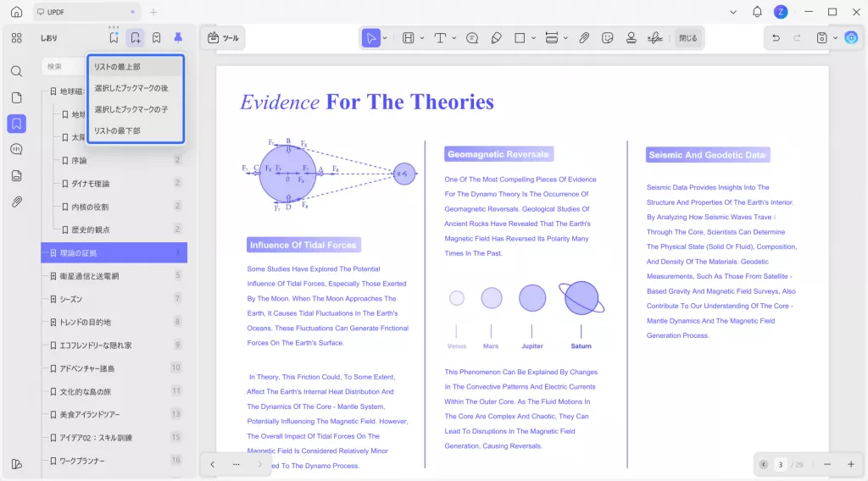
Task: Choose 選択したブックマークの後 option
Action: 136,88
